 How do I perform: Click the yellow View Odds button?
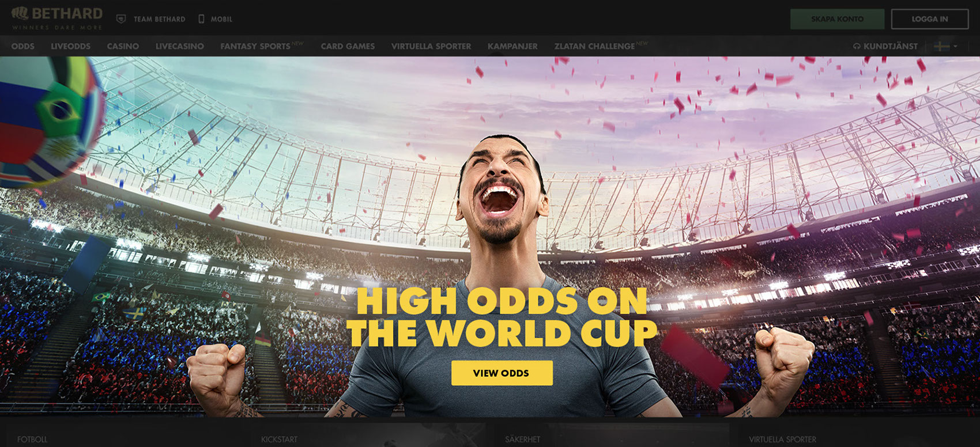click(x=502, y=373)
